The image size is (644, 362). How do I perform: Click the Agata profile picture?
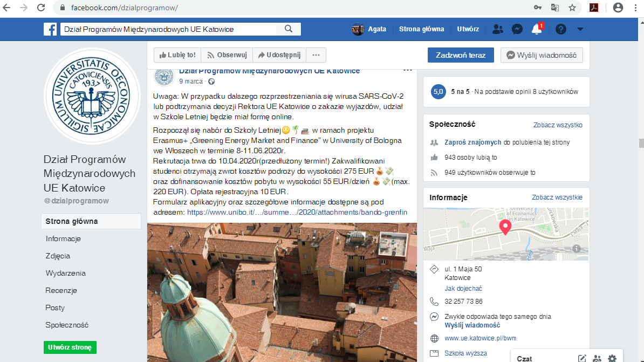point(358,29)
